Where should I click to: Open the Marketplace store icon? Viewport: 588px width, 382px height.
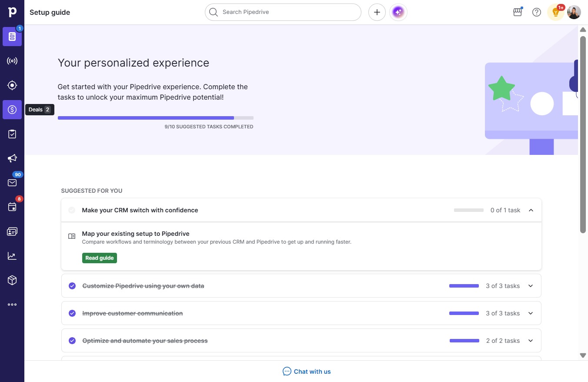point(518,12)
